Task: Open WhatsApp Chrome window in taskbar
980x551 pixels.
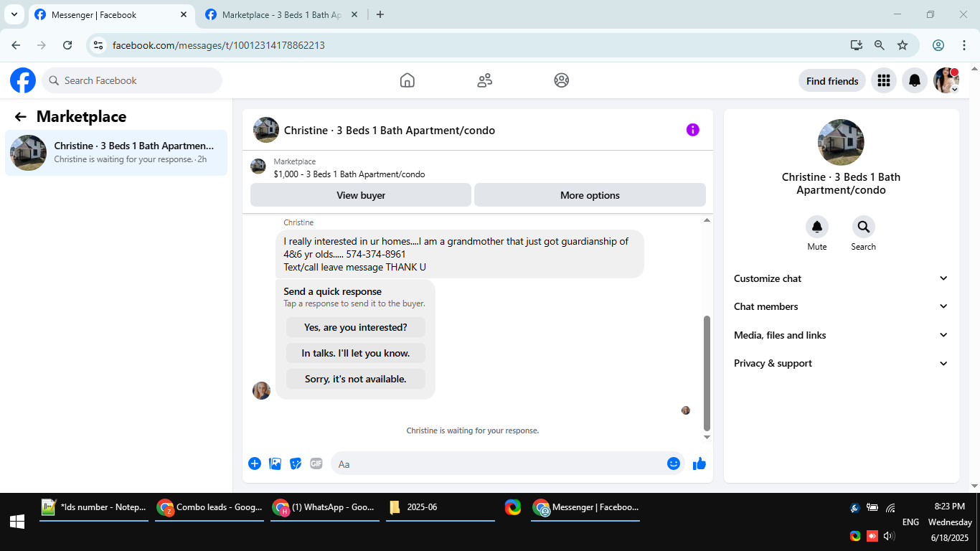Action: click(325, 507)
